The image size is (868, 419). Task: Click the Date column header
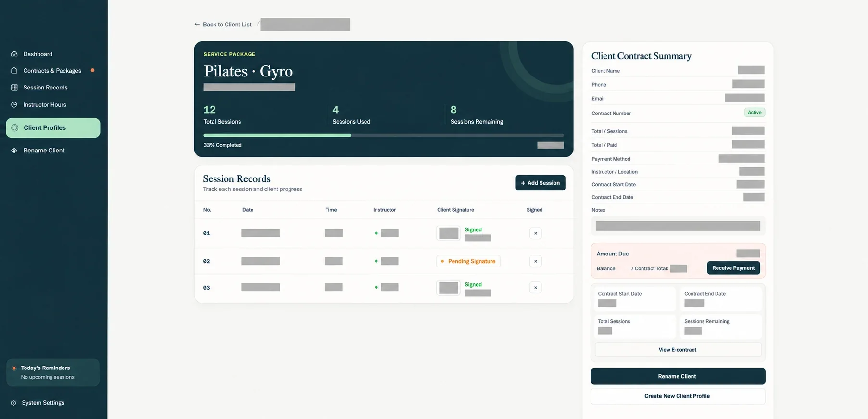pyautogui.click(x=248, y=210)
